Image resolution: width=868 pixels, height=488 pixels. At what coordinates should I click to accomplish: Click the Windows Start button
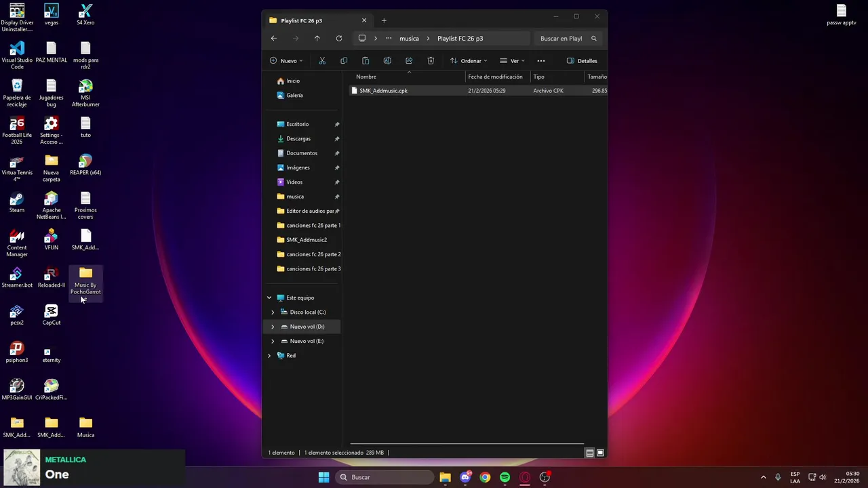pyautogui.click(x=323, y=477)
